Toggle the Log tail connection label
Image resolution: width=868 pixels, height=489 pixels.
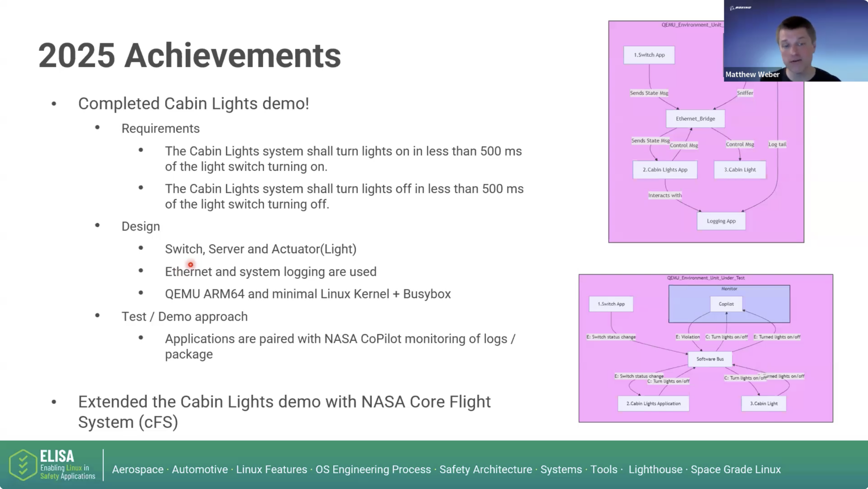(777, 144)
